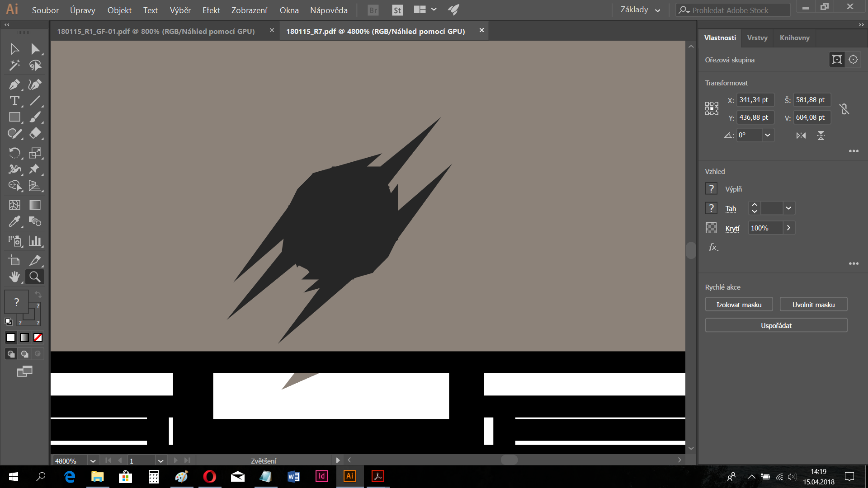
Task: Select the Zoom magnifier tool
Action: [x=35, y=277]
